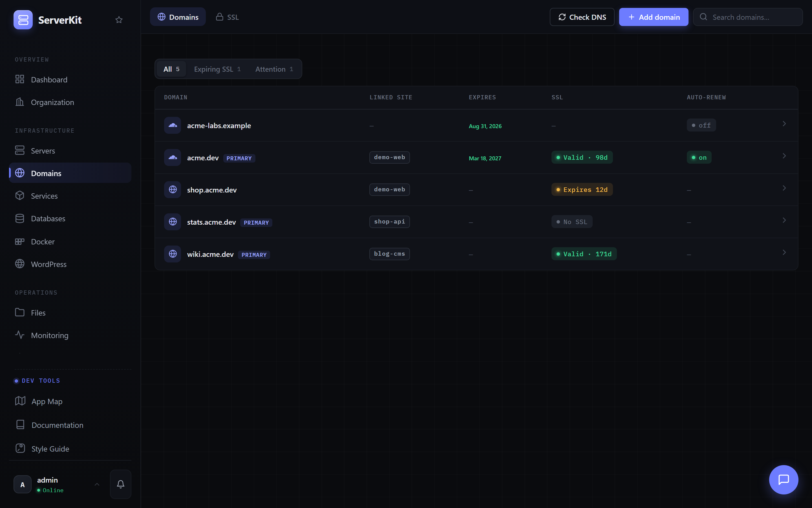Expand the acme-labs.example row chevron
This screenshot has width=812, height=508.
(x=784, y=124)
